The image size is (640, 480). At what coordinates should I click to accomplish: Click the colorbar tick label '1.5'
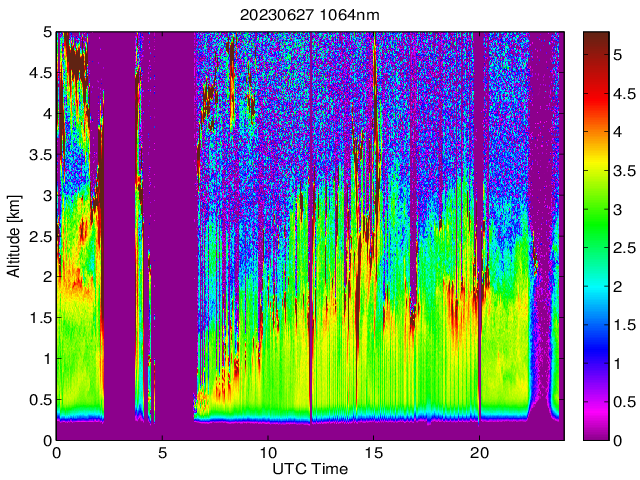coord(624,325)
